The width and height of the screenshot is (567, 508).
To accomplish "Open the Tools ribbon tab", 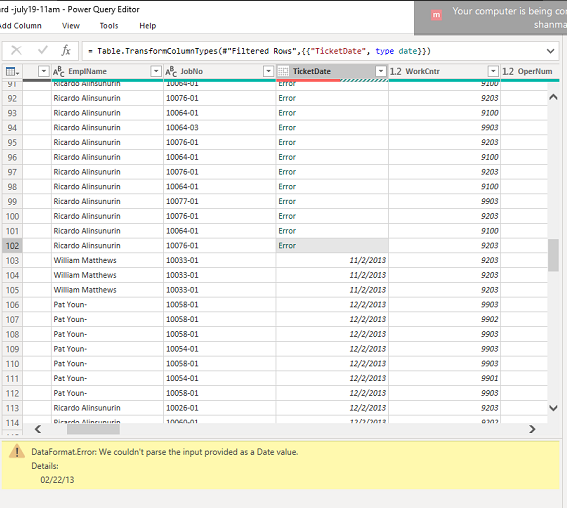I will [109, 26].
